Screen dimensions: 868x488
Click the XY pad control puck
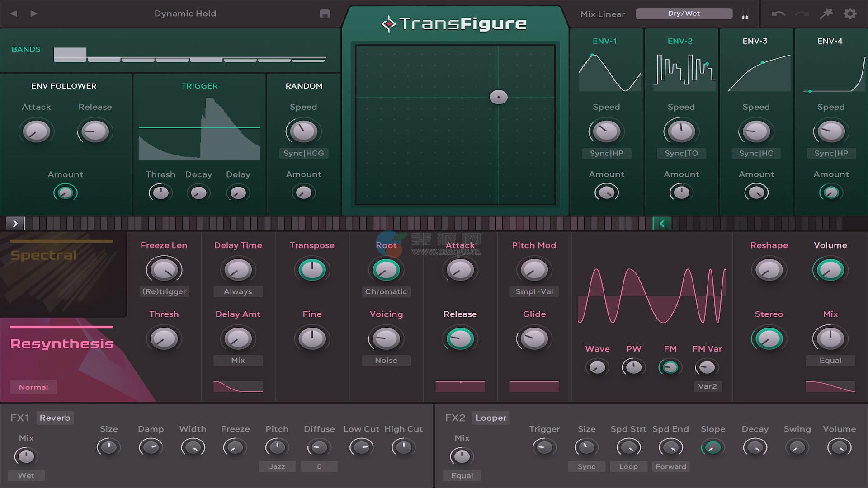coord(498,97)
